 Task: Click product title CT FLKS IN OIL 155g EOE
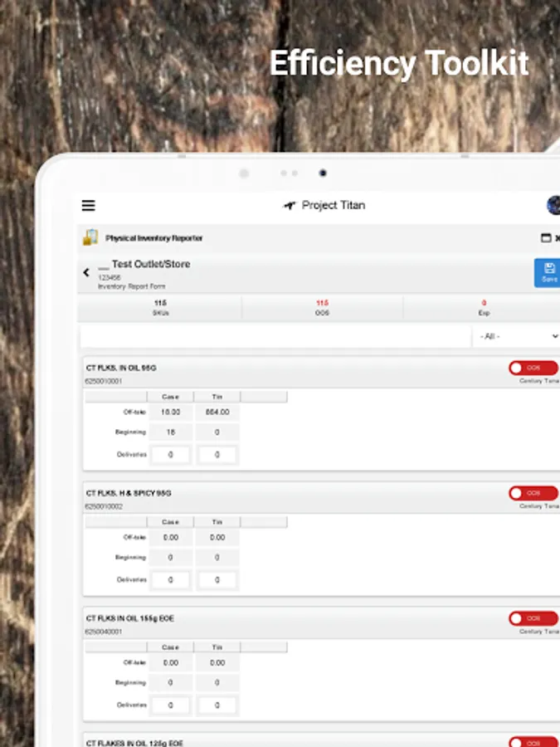pos(130,618)
